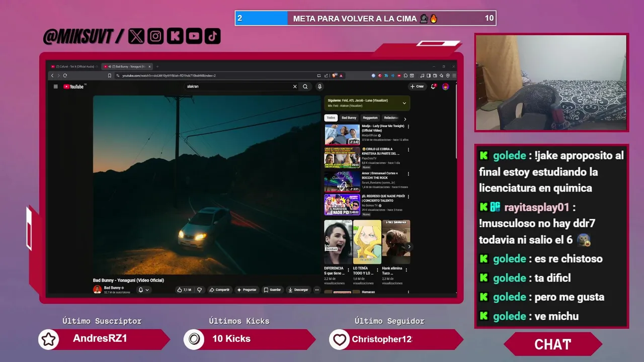
Task: Open options for 'EL REGRESO QUE NADIE PIDIÓ'
Action: (408, 197)
